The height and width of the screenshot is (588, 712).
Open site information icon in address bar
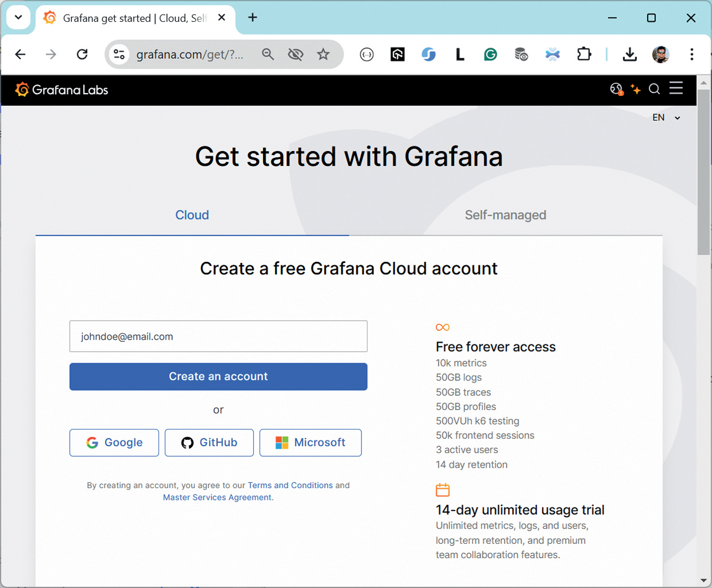(x=119, y=54)
